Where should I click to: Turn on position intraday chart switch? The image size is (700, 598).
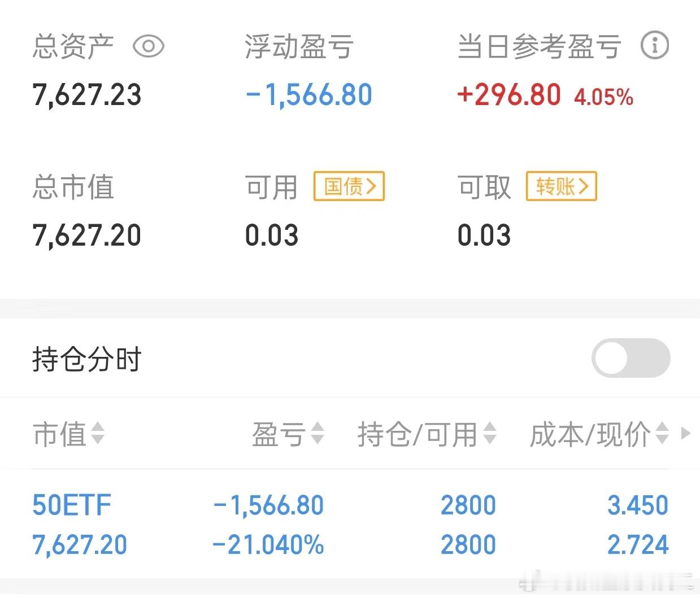point(631,358)
